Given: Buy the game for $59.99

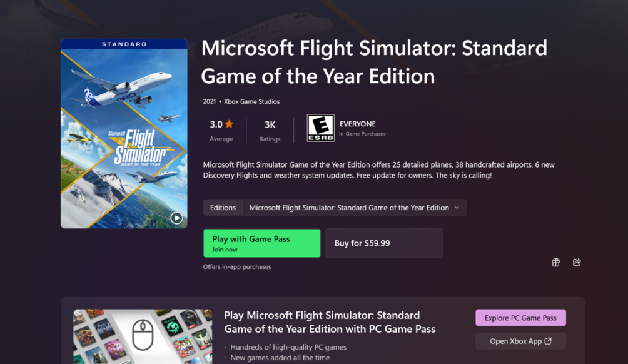Looking at the screenshot, I should pyautogui.click(x=384, y=243).
